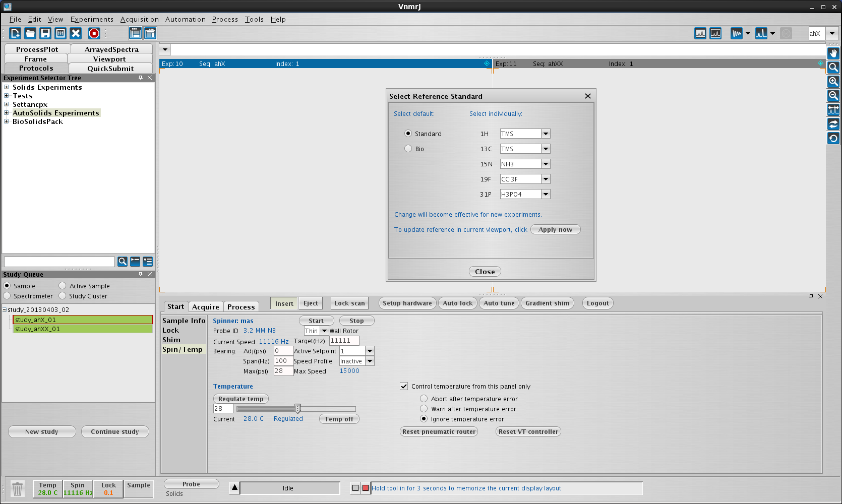Select the pan hand tool

[833, 53]
